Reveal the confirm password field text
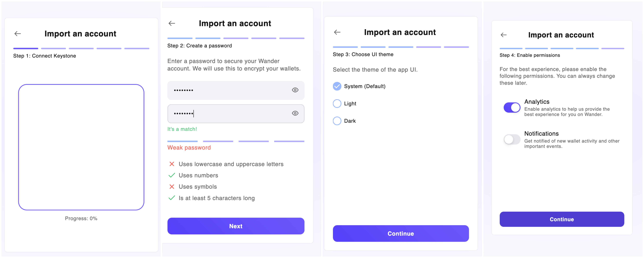Image resolution: width=644 pixels, height=258 pixels. tap(295, 114)
